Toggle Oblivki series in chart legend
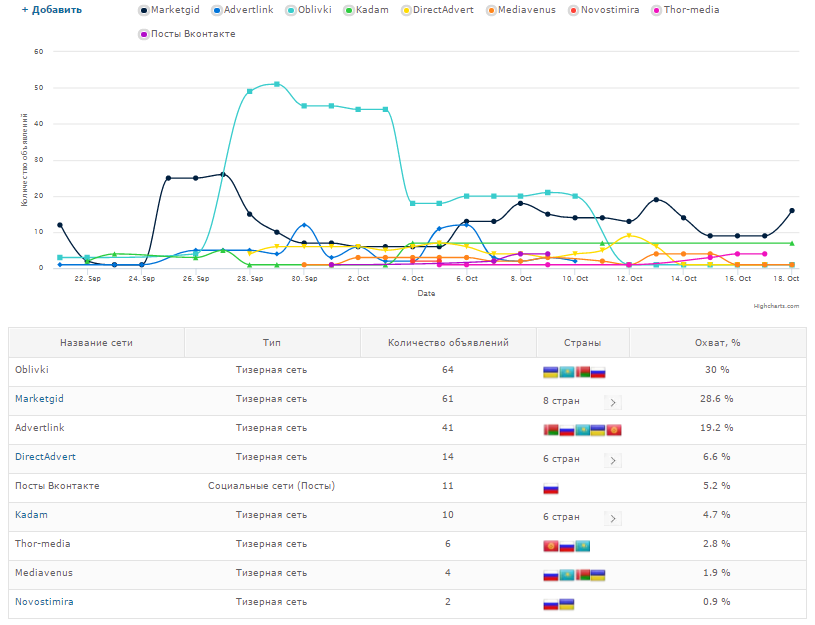The height and width of the screenshot is (625, 815). tap(309, 10)
